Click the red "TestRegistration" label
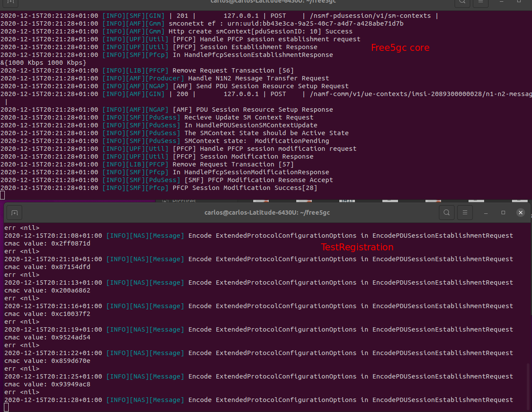 [x=357, y=247]
